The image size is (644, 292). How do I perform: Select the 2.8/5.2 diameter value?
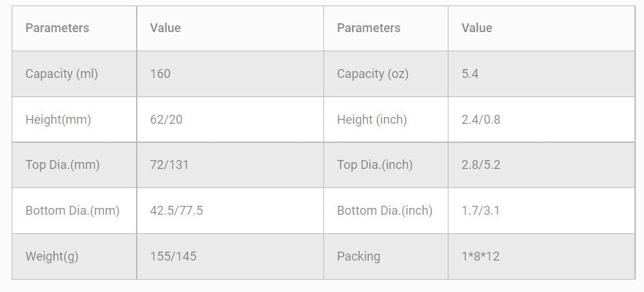(481, 165)
